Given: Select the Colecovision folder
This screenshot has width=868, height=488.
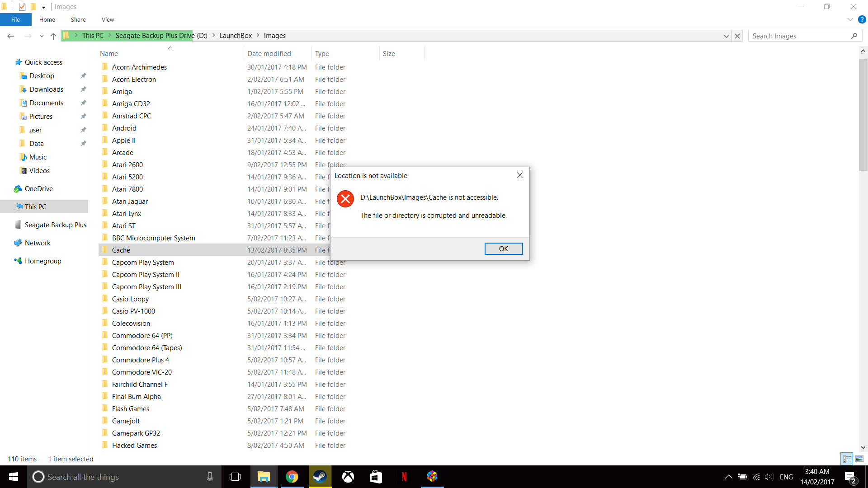Looking at the screenshot, I should click(x=131, y=324).
